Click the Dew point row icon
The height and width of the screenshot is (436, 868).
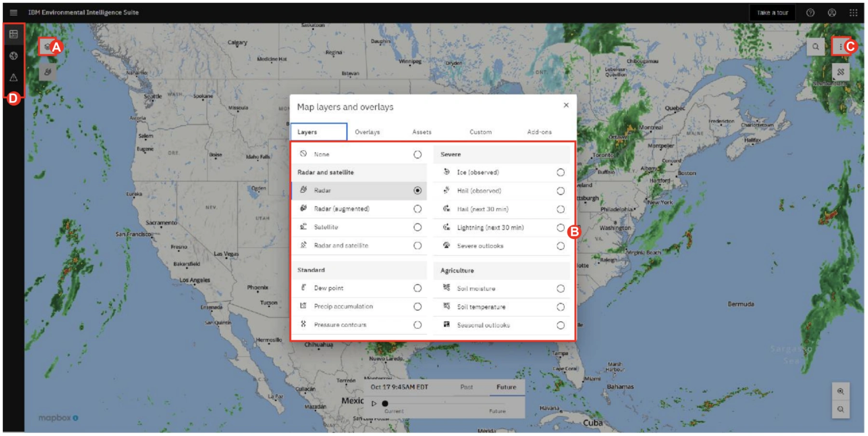tap(303, 288)
